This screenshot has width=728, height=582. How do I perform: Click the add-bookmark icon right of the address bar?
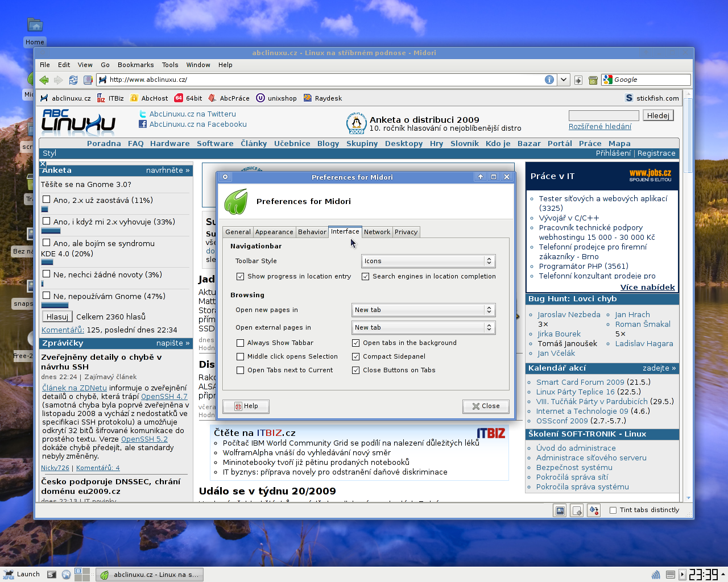(578, 80)
